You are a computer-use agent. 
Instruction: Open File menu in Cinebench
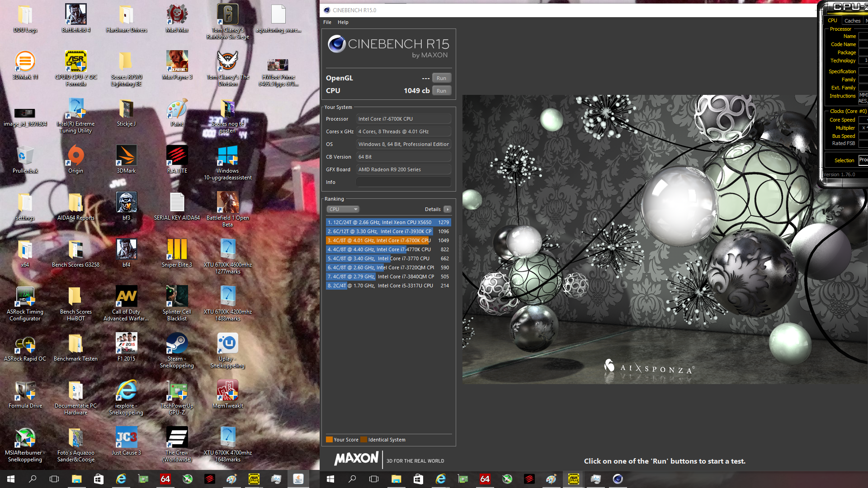(327, 22)
